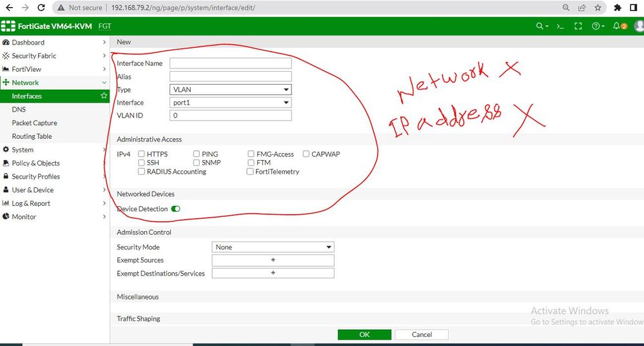Click the Not secure warning icon
The height and width of the screenshot is (346, 644).
coord(61,8)
